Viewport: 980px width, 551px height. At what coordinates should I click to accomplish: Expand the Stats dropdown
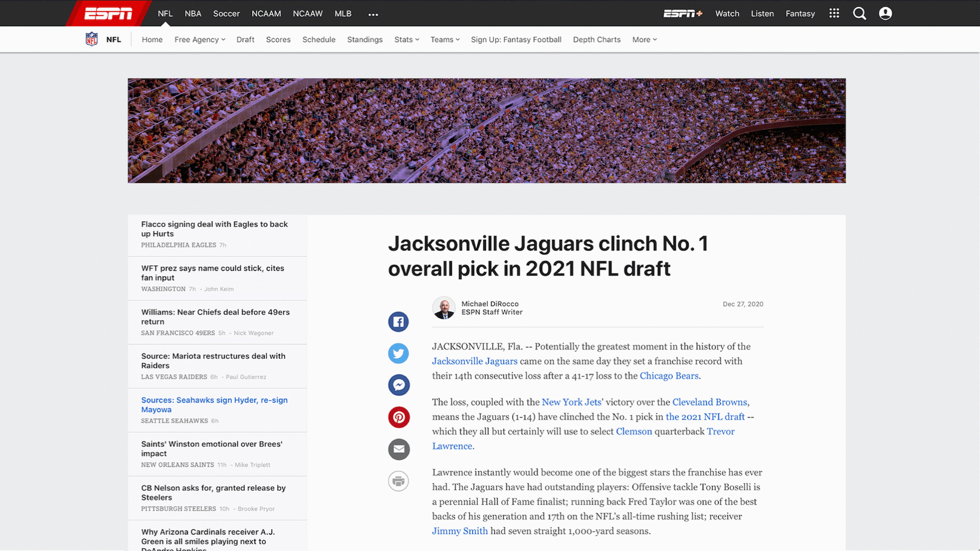click(407, 40)
